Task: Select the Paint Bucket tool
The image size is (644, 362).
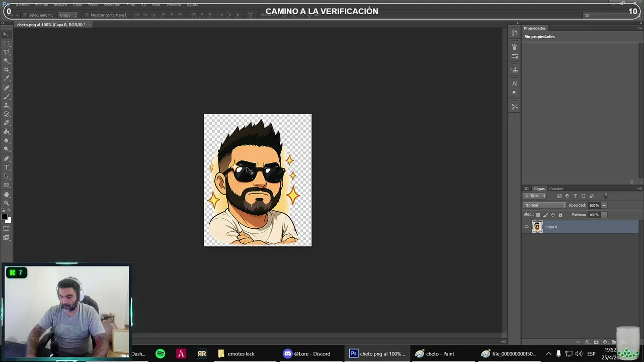Action: [7, 132]
